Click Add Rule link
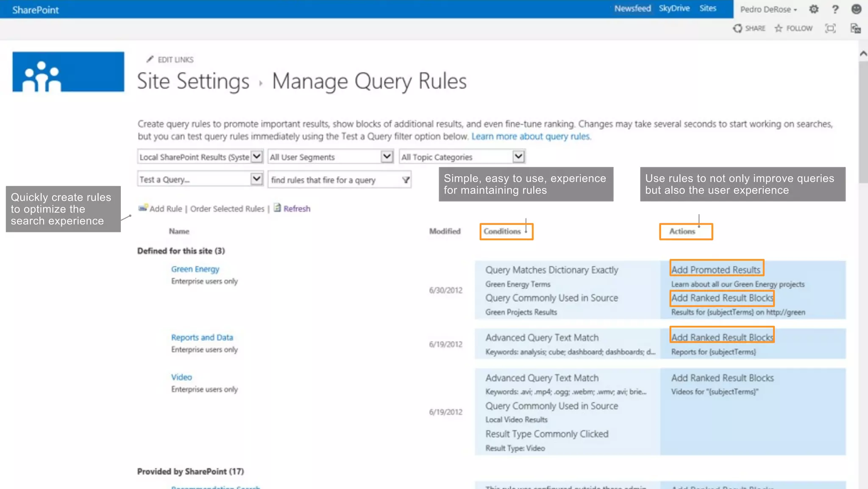868x489 pixels. 166,209
